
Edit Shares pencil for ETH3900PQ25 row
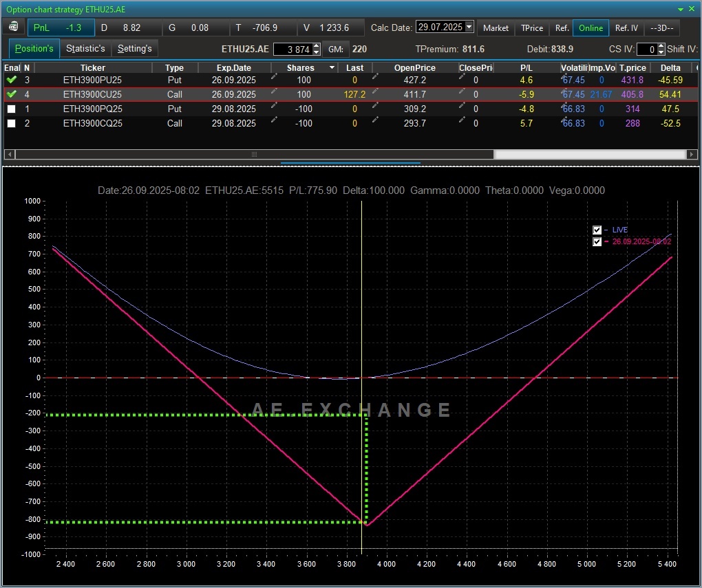[x=274, y=105]
